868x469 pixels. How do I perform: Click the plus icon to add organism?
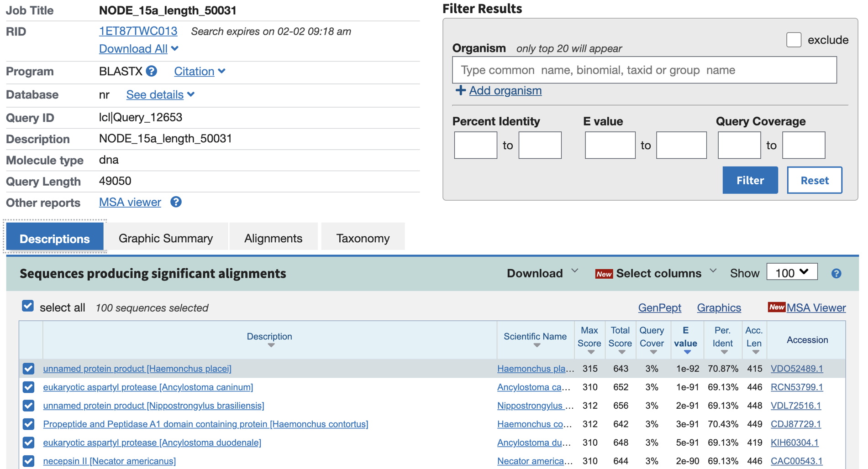[460, 90]
